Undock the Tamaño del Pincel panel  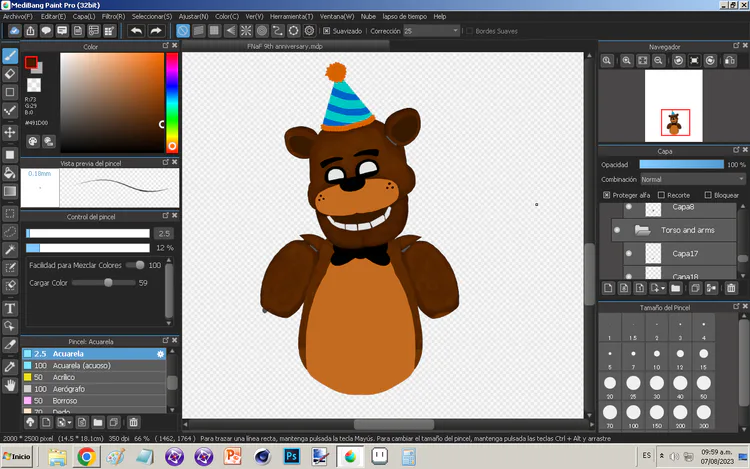pos(736,306)
